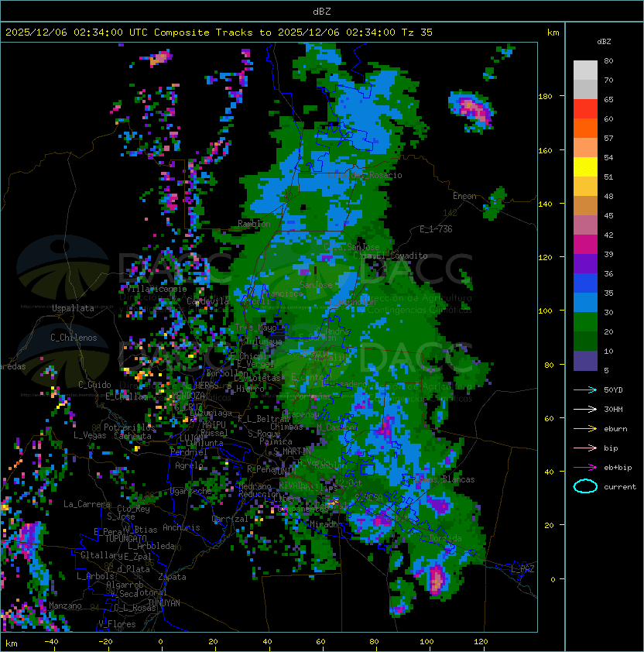Pick the bright yellow 54 dBZ swatch
The width and height of the screenshot is (644, 652).
pos(585,167)
